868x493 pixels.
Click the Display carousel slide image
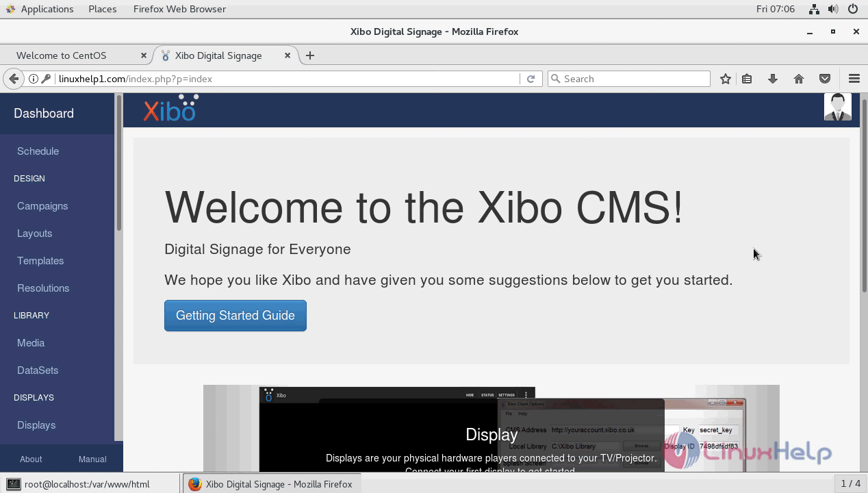pyautogui.click(x=492, y=429)
